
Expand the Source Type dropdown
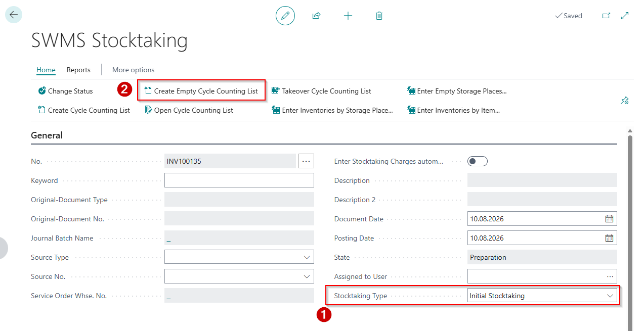(x=307, y=257)
